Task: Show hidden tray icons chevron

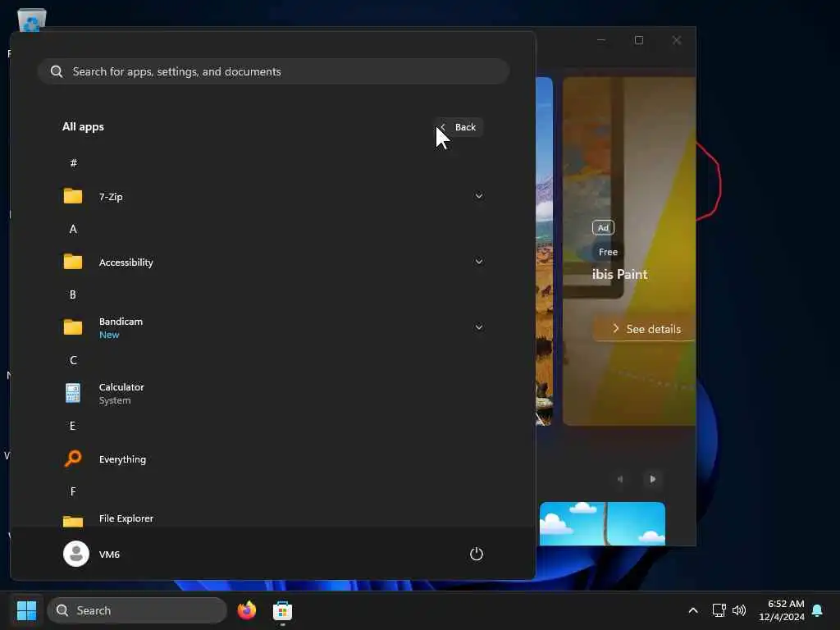Action: tap(692, 610)
